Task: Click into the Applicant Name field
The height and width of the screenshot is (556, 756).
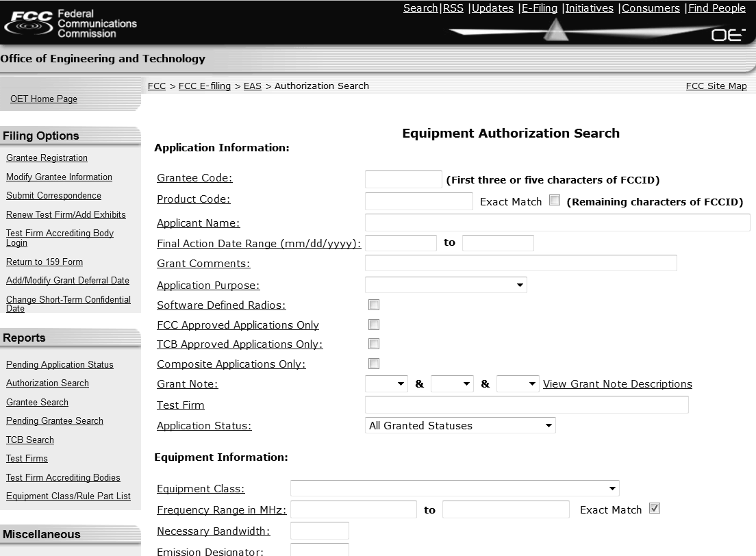Action: pyautogui.click(x=557, y=223)
